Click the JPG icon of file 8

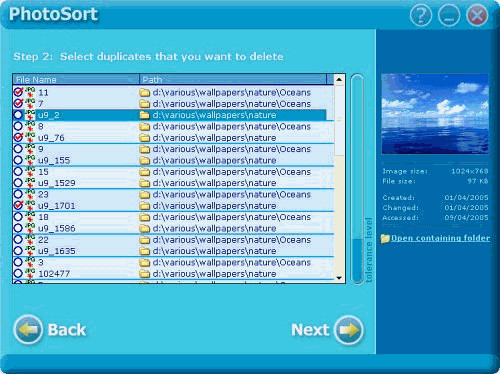30,126
